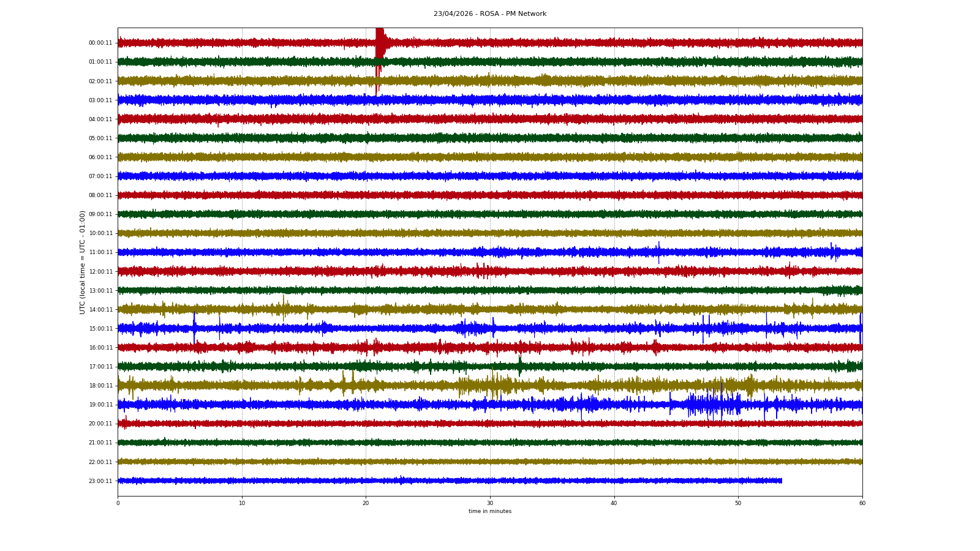Click the end of the blue 23:00:11 trace
Screen dimensions: 980x551
781,481
